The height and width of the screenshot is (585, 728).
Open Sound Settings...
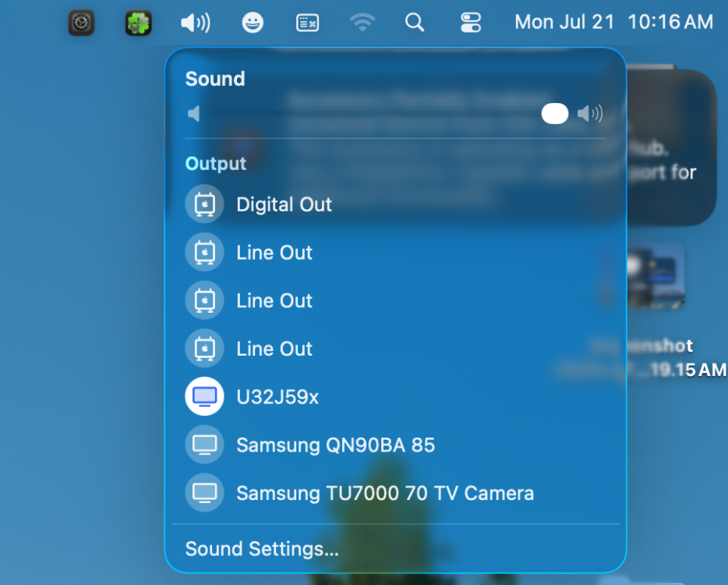click(x=262, y=549)
